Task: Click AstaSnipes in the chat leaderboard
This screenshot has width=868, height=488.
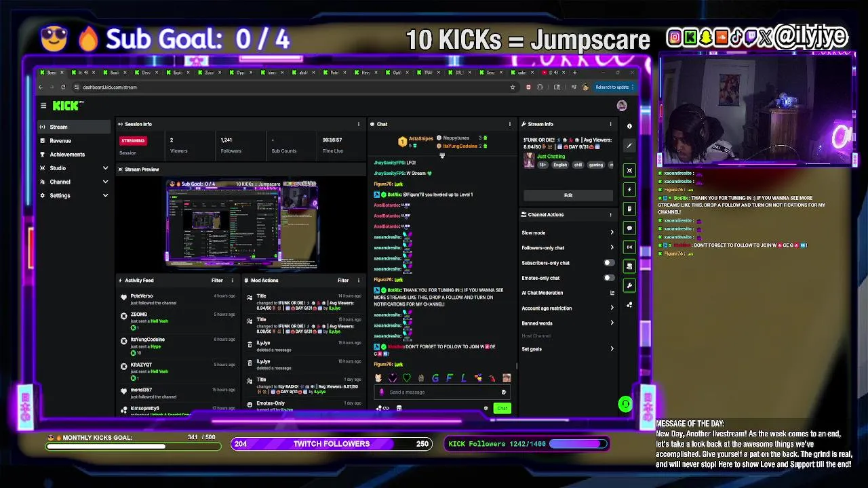Action: (x=420, y=138)
